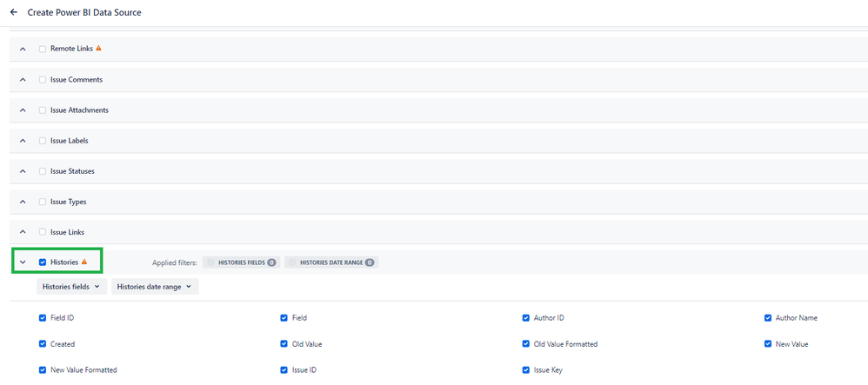Check the Issue Attachments checkbox
Viewport: 868px width, 385px height.
point(43,110)
